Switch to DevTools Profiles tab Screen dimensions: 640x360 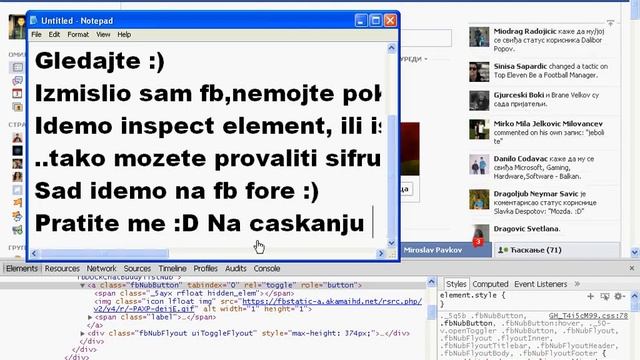point(205,269)
